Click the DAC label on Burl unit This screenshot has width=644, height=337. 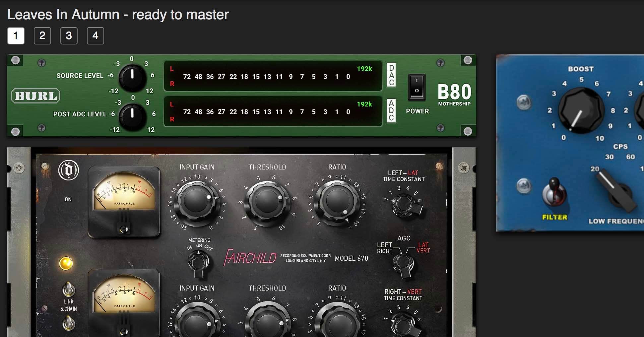pos(391,75)
